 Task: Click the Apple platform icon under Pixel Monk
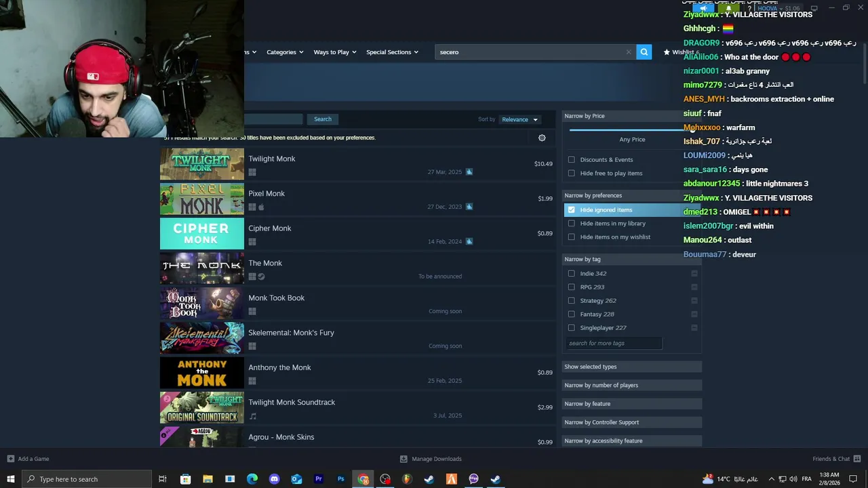coord(261,207)
